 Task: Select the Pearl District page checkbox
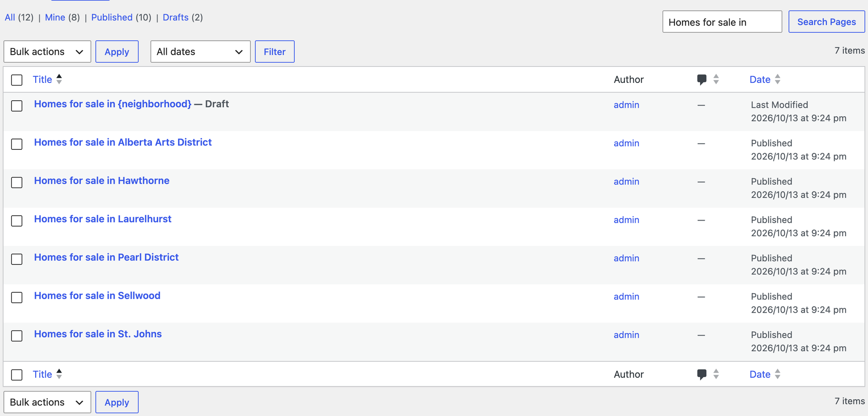click(x=17, y=259)
